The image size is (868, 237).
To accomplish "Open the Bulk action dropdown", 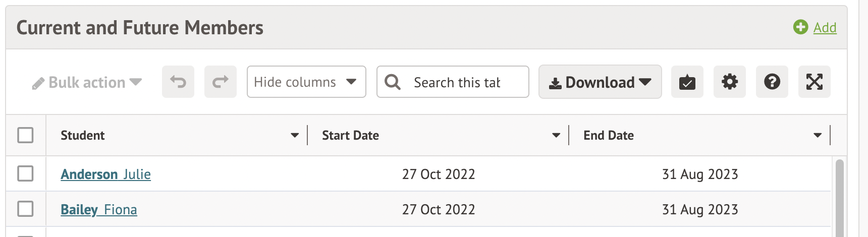I will click(87, 83).
